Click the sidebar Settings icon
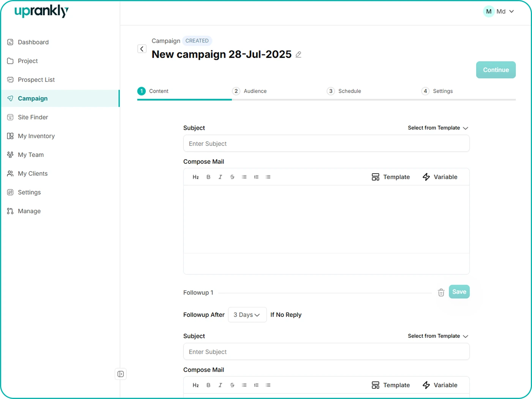 10,192
